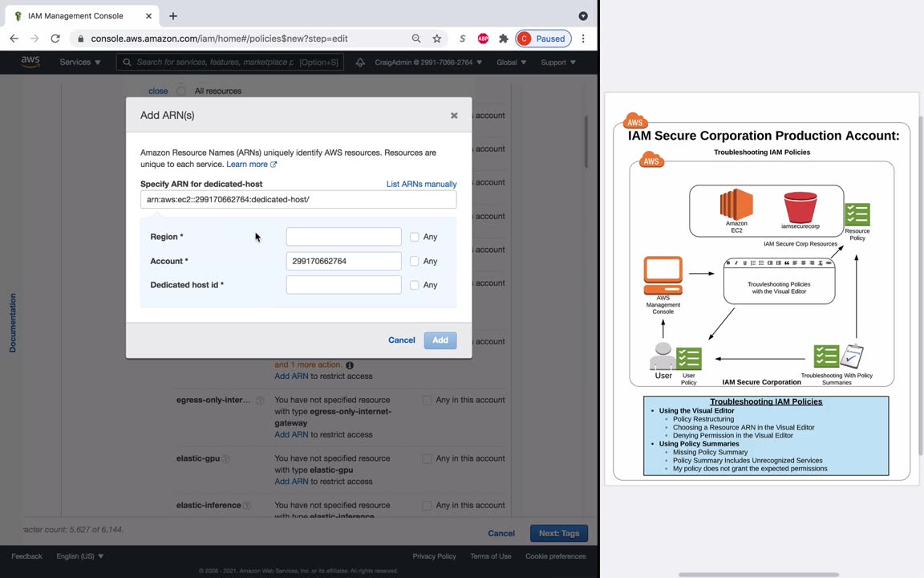Click List ARNs manually link
The height and width of the screenshot is (578, 924).
(x=421, y=184)
